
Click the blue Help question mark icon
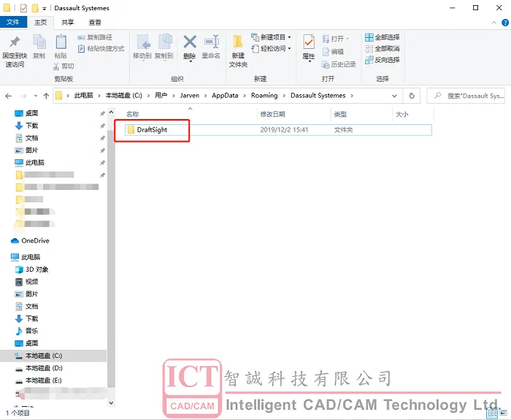click(505, 23)
